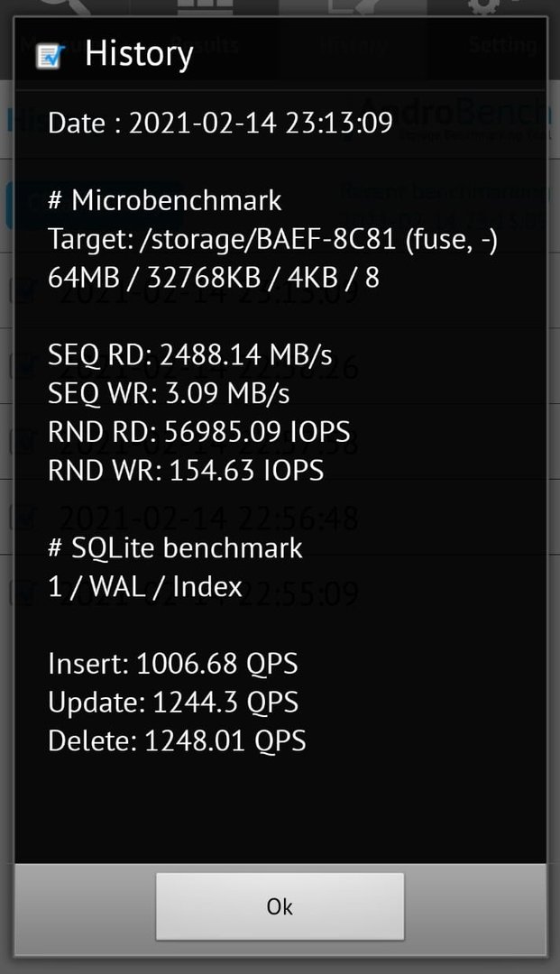Click the RND RD 56985.09 IOPS result
Screen dimensions: 560x974
point(198,432)
